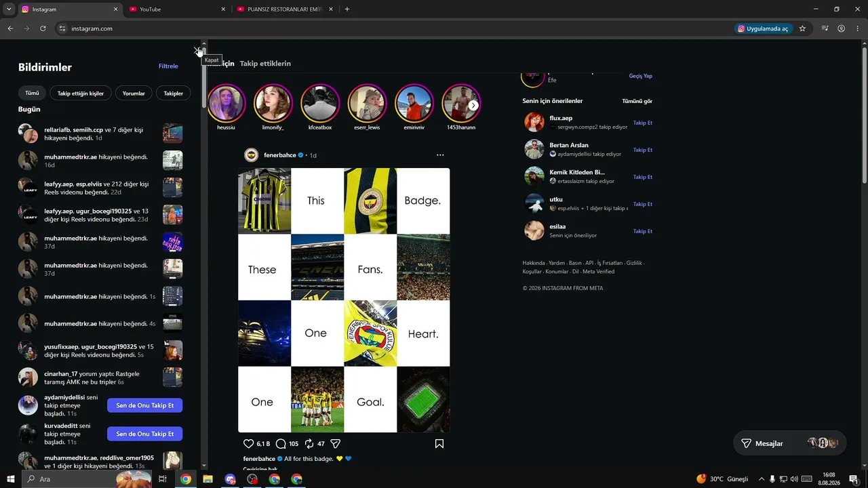
Task: Switch to the PUANSIZ RESTORANLARI browser tab
Action: click(285, 9)
